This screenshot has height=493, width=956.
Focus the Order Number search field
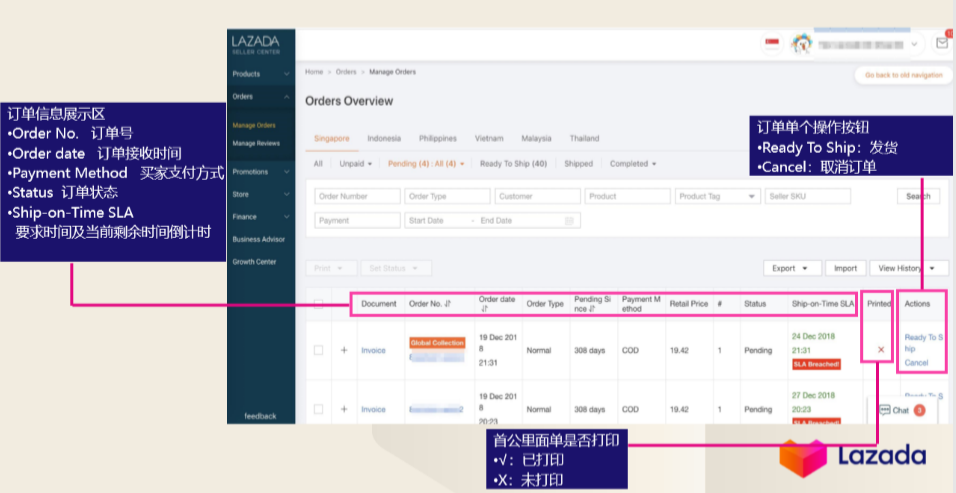(x=357, y=196)
